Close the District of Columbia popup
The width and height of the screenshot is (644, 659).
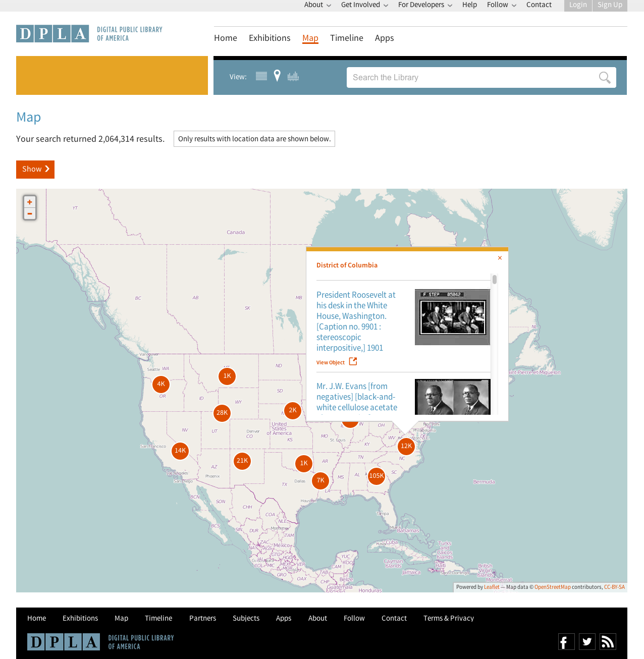(500, 258)
